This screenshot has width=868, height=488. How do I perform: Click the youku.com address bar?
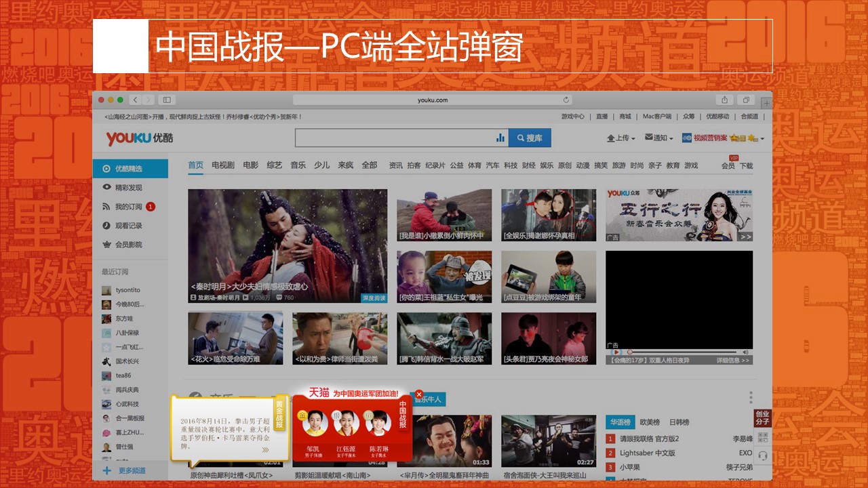click(x=433, y=100)
